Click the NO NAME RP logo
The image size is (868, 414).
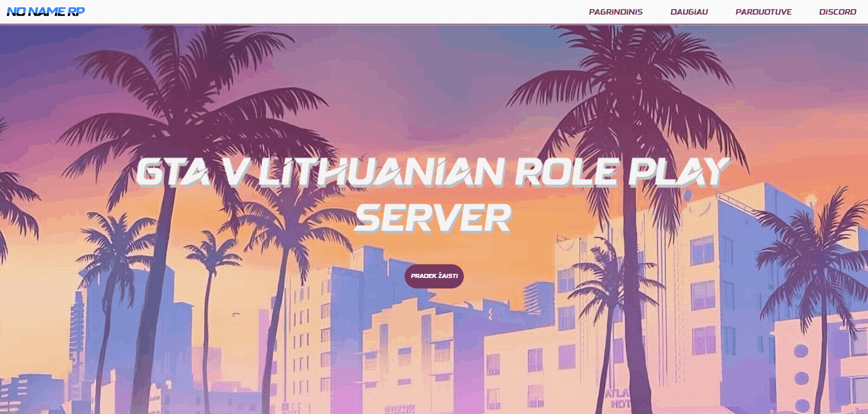(46, 11)
